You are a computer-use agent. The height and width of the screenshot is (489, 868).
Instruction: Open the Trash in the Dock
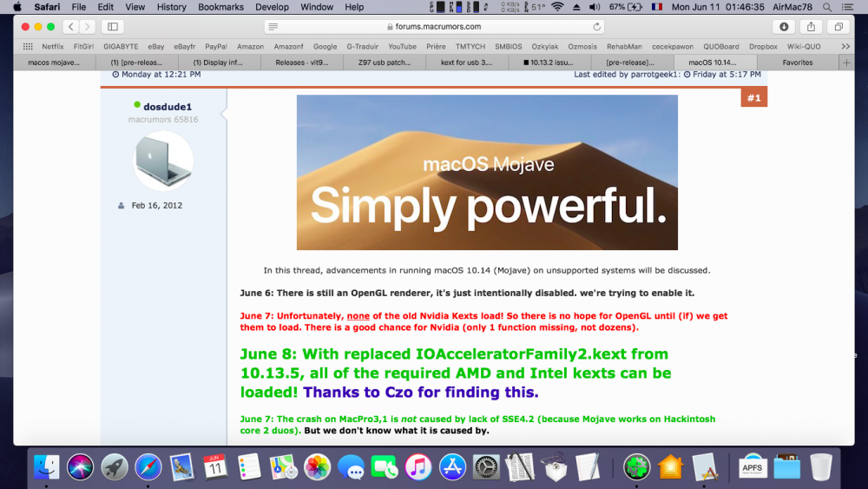click(x=821, y=466)
